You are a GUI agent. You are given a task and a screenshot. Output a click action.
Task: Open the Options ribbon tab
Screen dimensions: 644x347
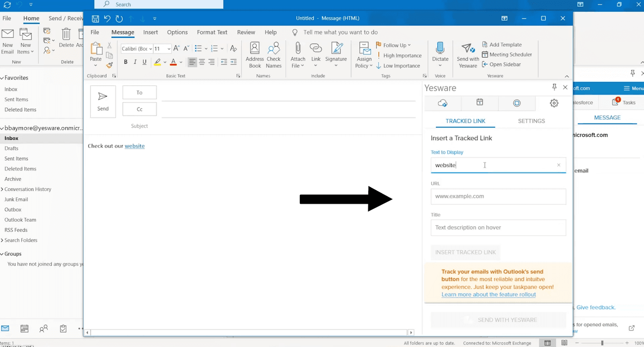coord(177,32)
